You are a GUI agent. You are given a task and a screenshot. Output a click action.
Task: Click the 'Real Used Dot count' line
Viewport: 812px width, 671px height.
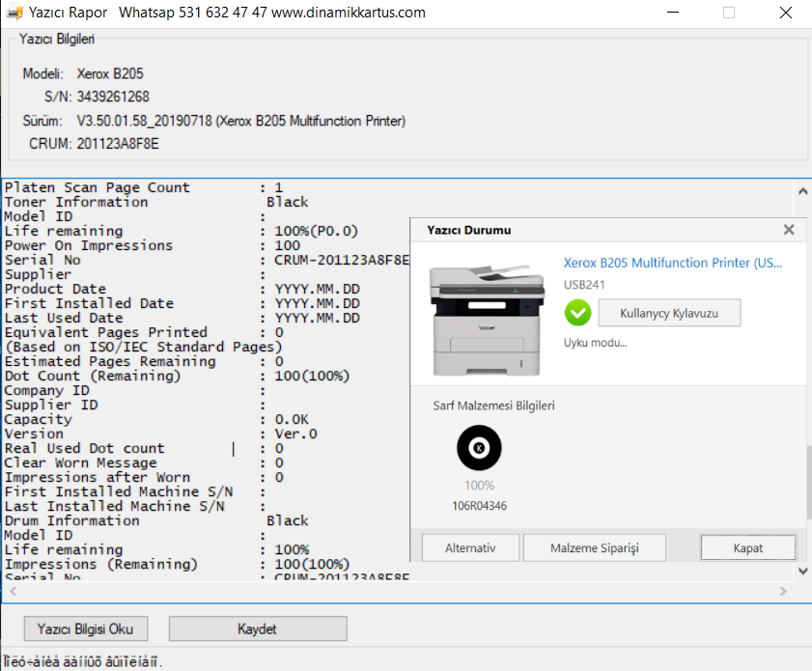[x=144, y=448]
